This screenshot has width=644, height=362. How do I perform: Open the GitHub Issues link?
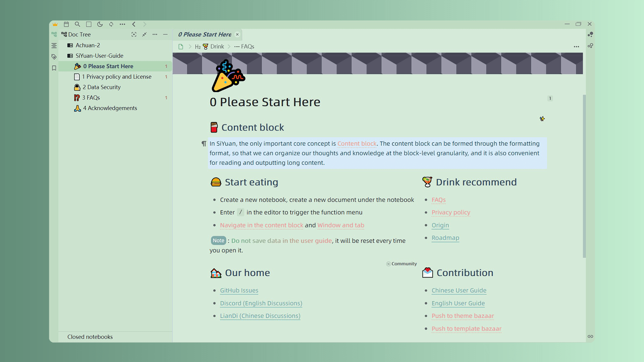click(x=239, y=291)
